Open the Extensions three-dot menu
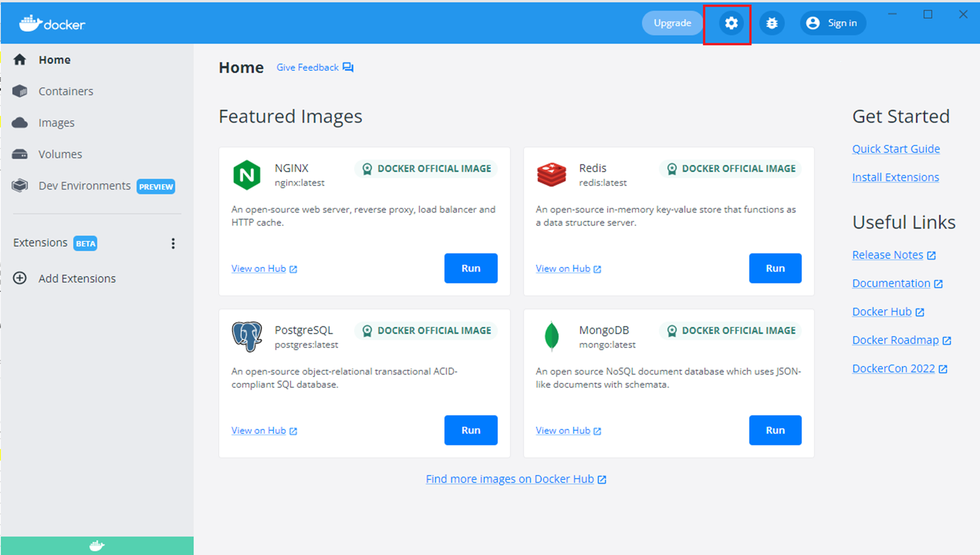Viewport: 980px width, 555px height. pyautogui.click(x=173, y=243)
